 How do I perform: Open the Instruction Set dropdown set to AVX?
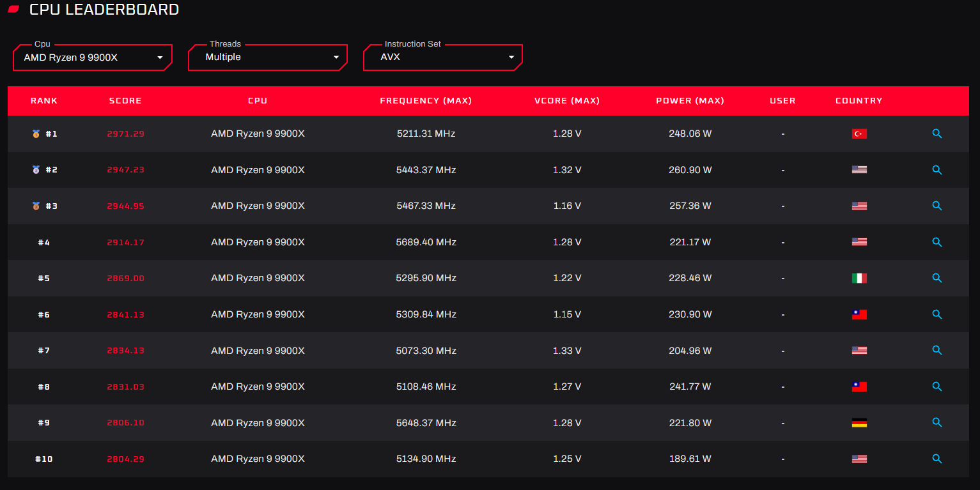click(443, 57)
